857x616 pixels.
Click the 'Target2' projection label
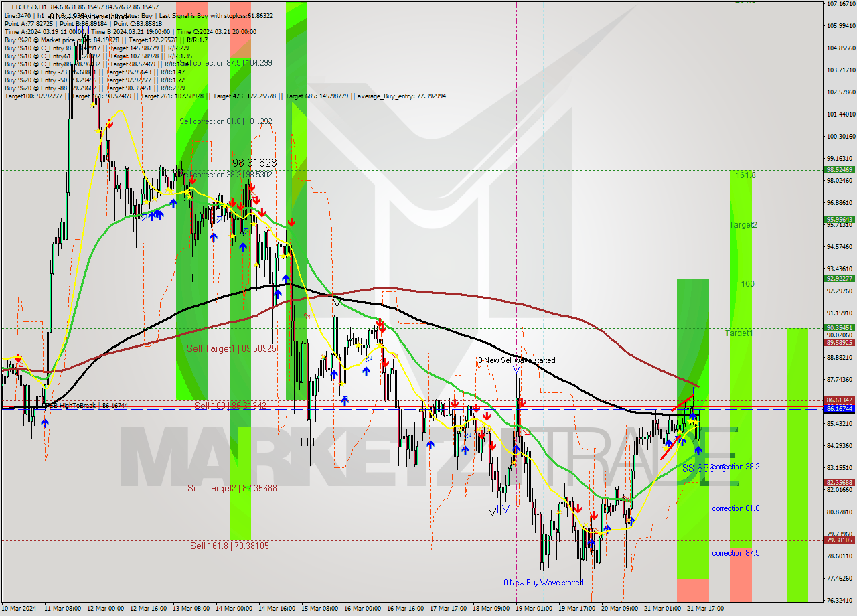point(743,225)
